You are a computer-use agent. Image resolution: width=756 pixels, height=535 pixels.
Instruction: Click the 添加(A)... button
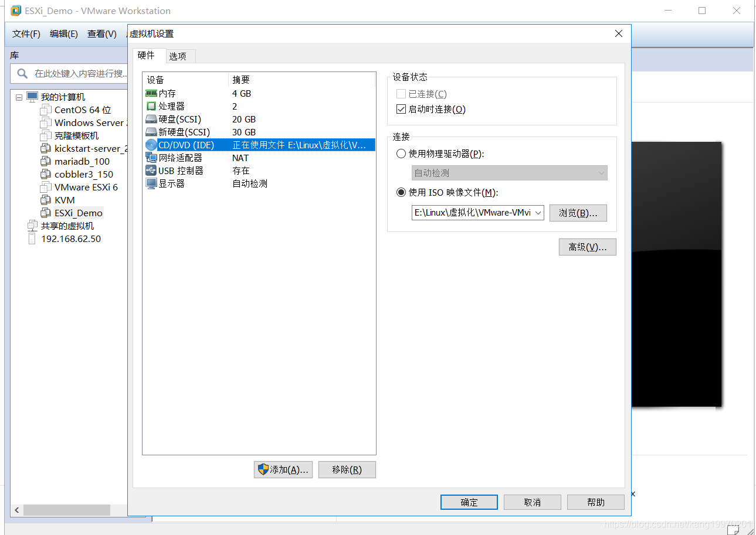tap(283, 469)
